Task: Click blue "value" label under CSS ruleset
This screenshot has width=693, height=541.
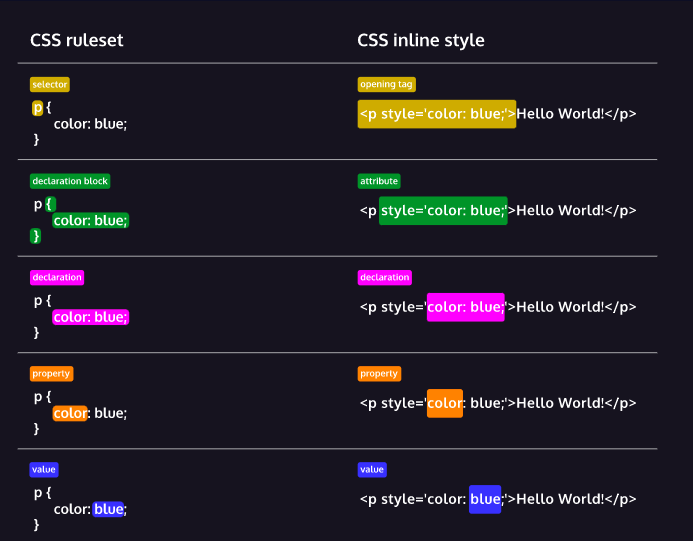Action: (x=45, y=469)
